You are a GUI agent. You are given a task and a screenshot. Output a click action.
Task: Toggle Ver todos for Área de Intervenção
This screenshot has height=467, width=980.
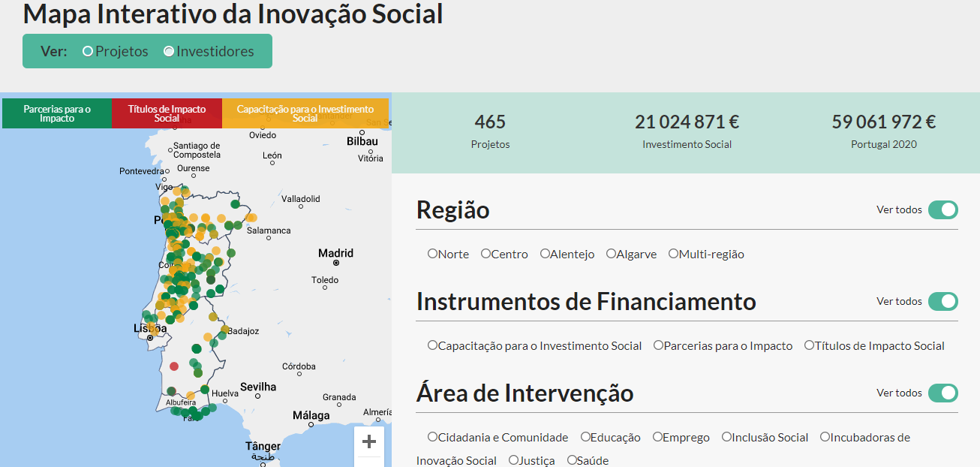tap(942, 393)
